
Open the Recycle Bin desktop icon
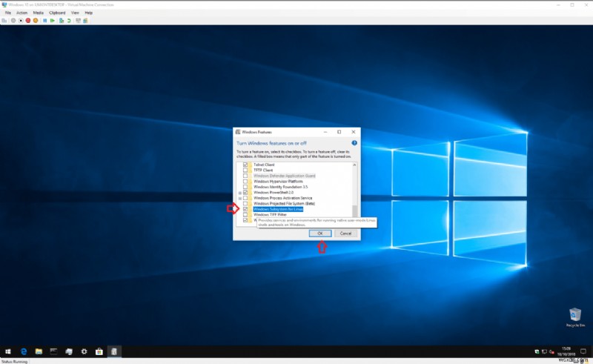pyautogui.click(x=575, y=317)
